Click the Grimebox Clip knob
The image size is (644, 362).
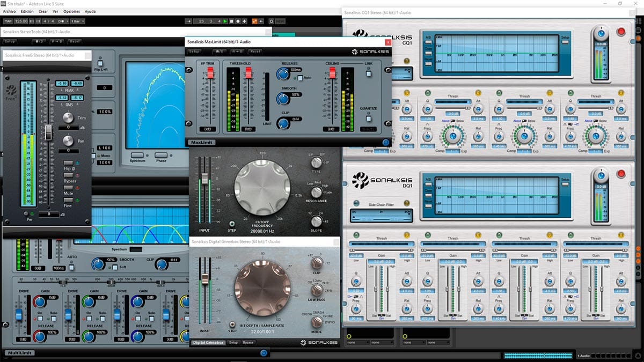click(x=317, y=262)
